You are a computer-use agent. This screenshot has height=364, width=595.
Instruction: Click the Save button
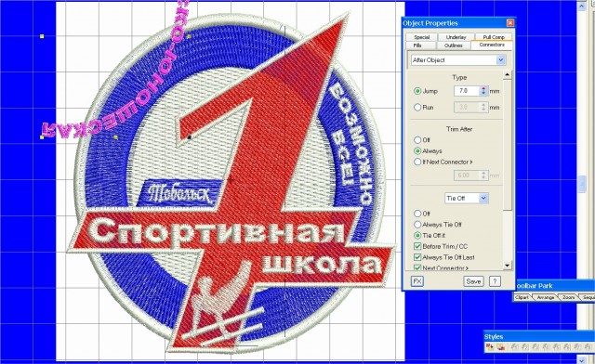point(473,281)
